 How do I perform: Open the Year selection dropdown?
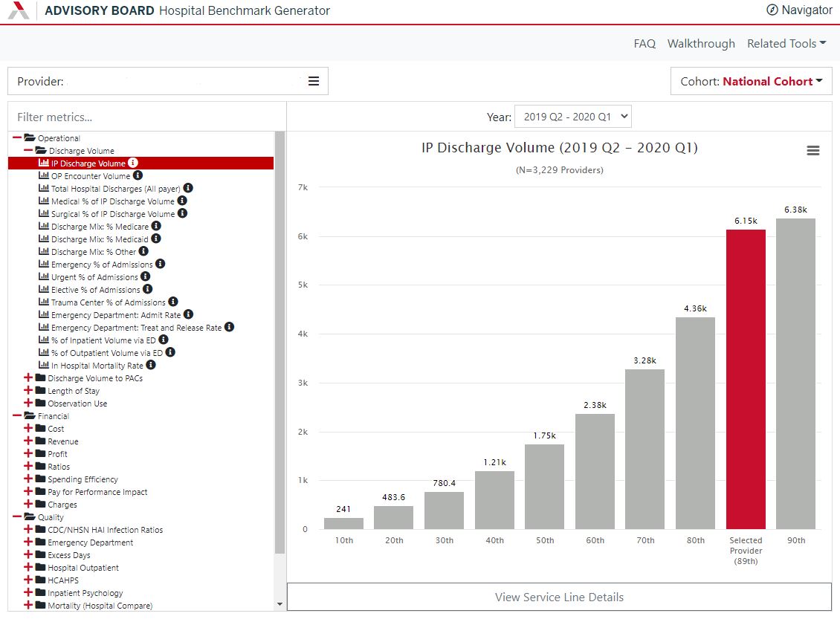click(x=572, y=117)
